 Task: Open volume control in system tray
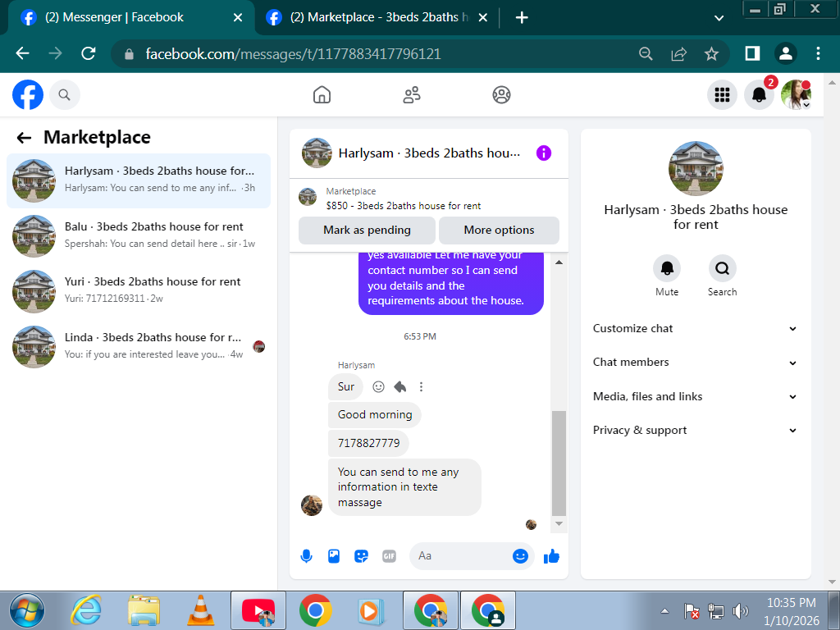pos(740,610)
